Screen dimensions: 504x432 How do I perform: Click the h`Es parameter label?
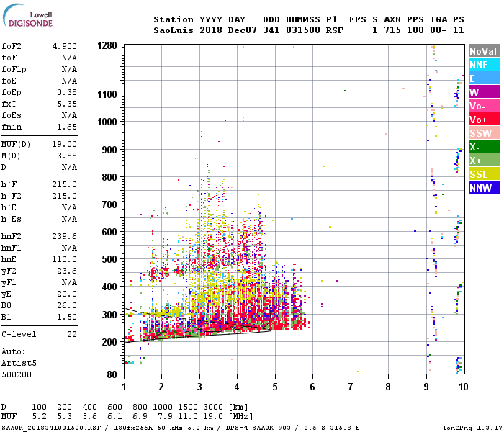coord(12,219)
